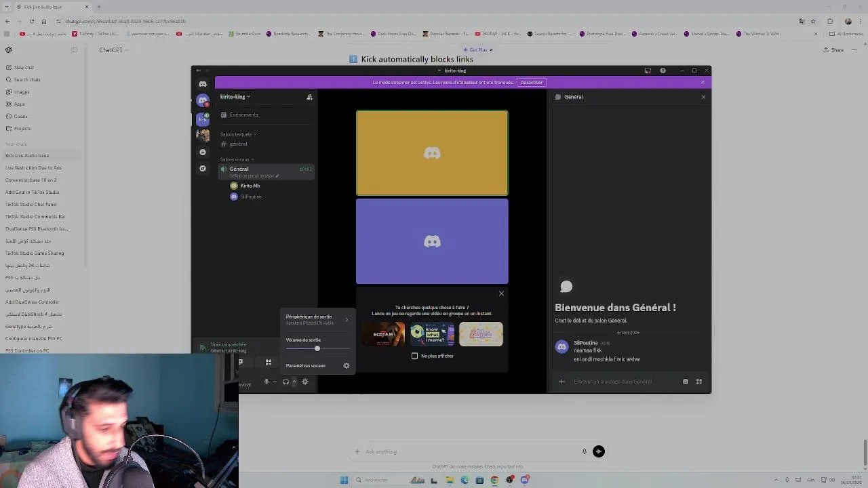Open Discord server with red notification badge
The image size is (868, 488).
coord(202,100)
